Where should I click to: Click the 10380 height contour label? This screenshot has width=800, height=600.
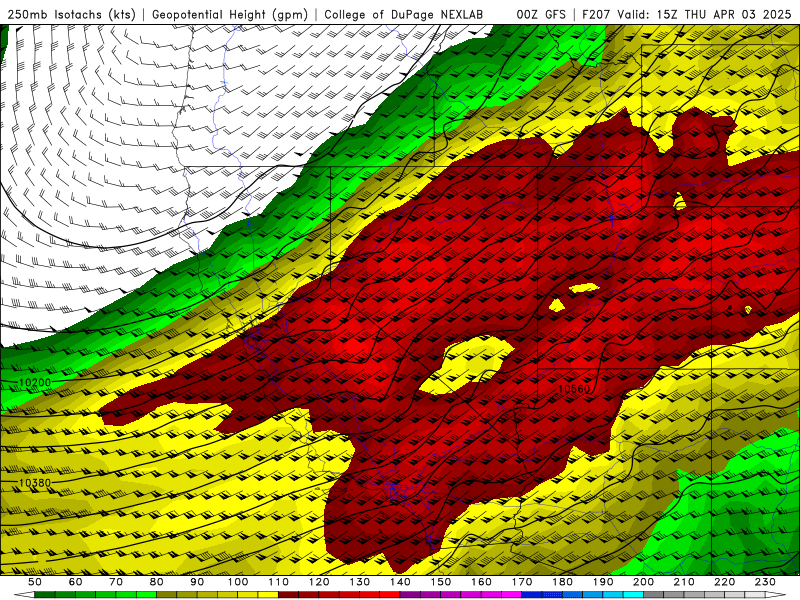coord(35,482)
